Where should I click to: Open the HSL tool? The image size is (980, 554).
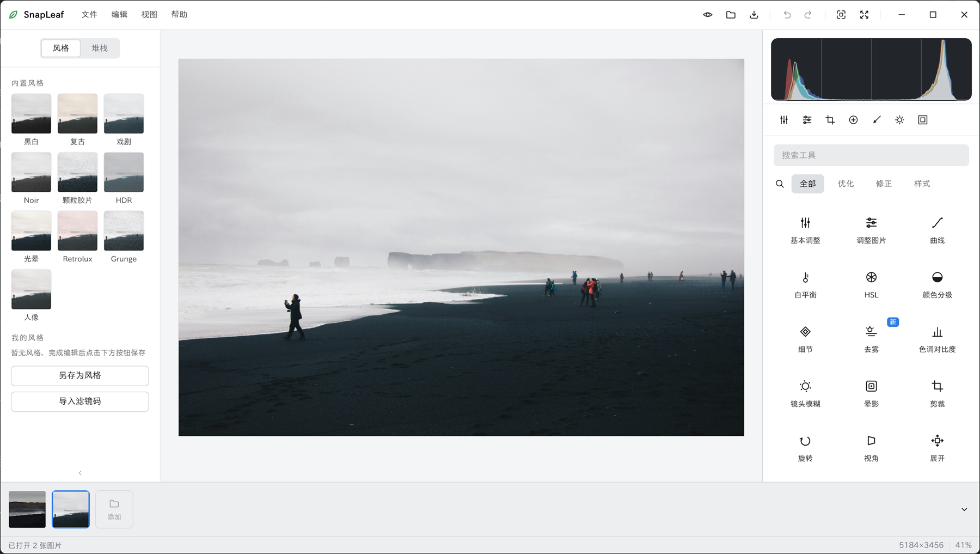pos(871,285)
